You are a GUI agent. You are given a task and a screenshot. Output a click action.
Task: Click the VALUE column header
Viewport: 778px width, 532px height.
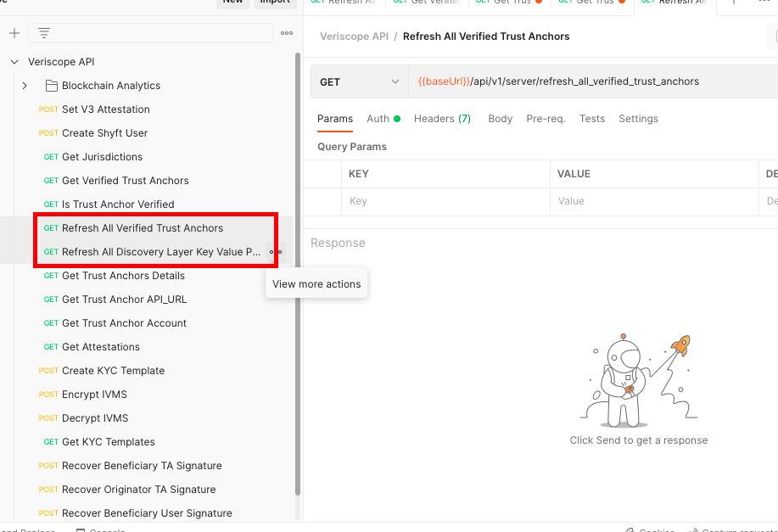[x=574, y=174]
